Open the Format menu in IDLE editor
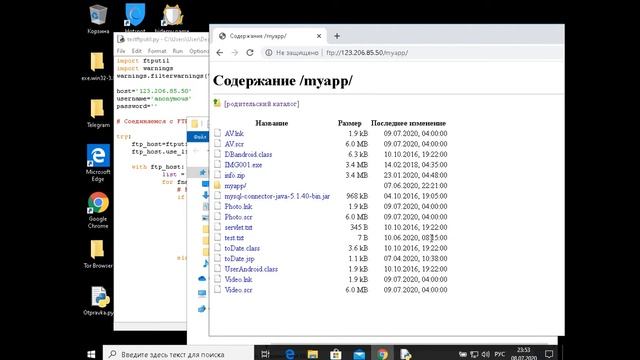 (x=157, y=51)
